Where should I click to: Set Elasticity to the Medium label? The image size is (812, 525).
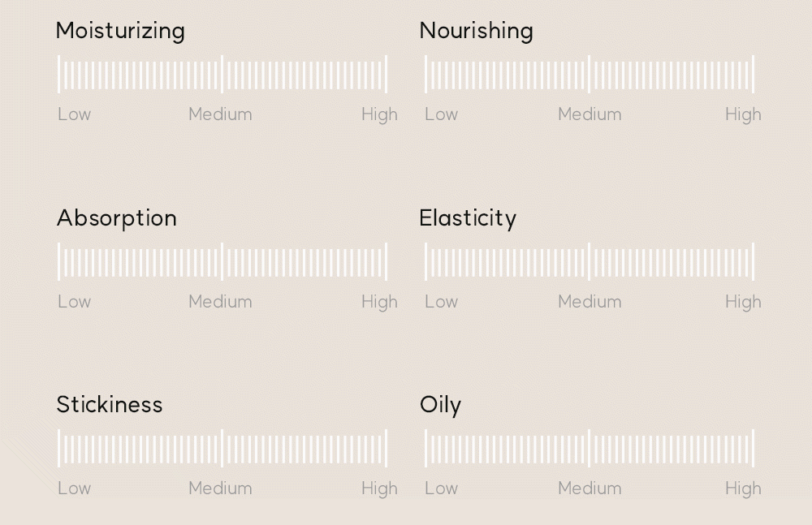pyautogui.click(x=590, y=302)
